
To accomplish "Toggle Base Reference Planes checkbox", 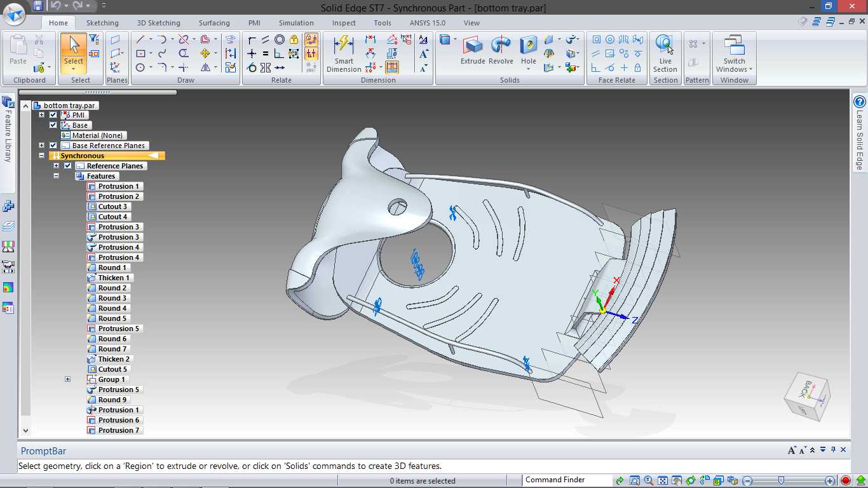I will coord(53,146).
